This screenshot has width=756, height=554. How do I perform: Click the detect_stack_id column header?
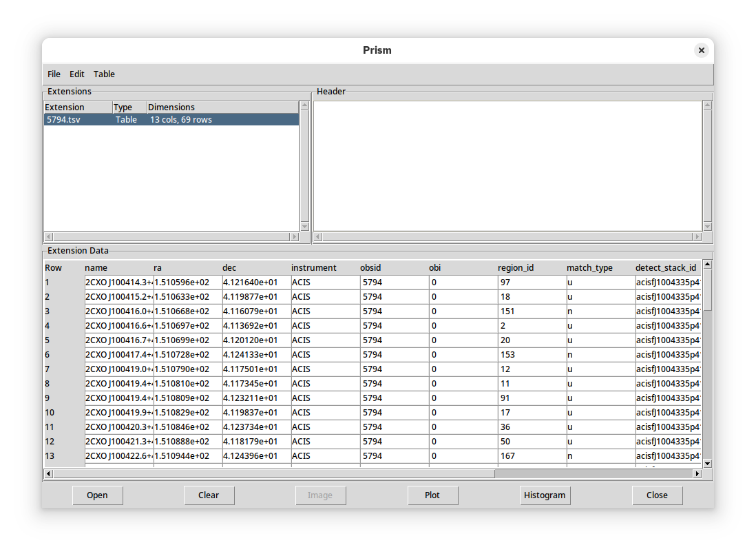(668, 268)
